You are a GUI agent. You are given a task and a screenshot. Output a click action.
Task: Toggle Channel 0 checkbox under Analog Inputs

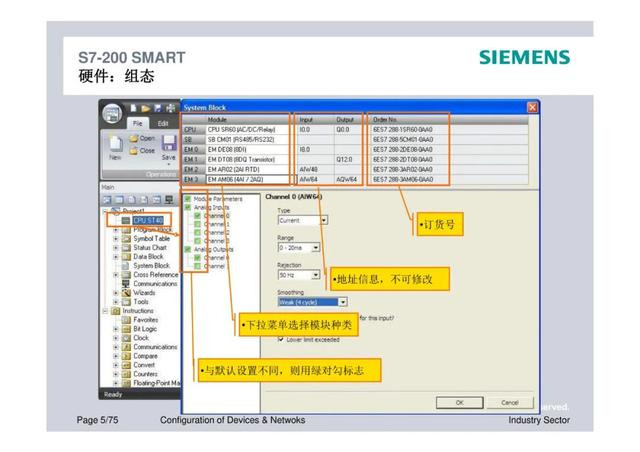[198, 216]
